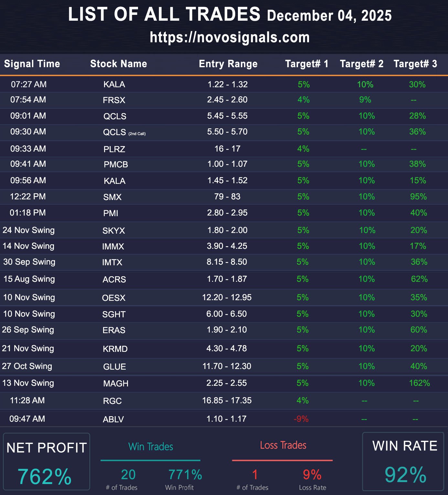This screenshot has width=448, height=495.
Task: Click the WIN RATE 92% box
Action: pos(405,462)
